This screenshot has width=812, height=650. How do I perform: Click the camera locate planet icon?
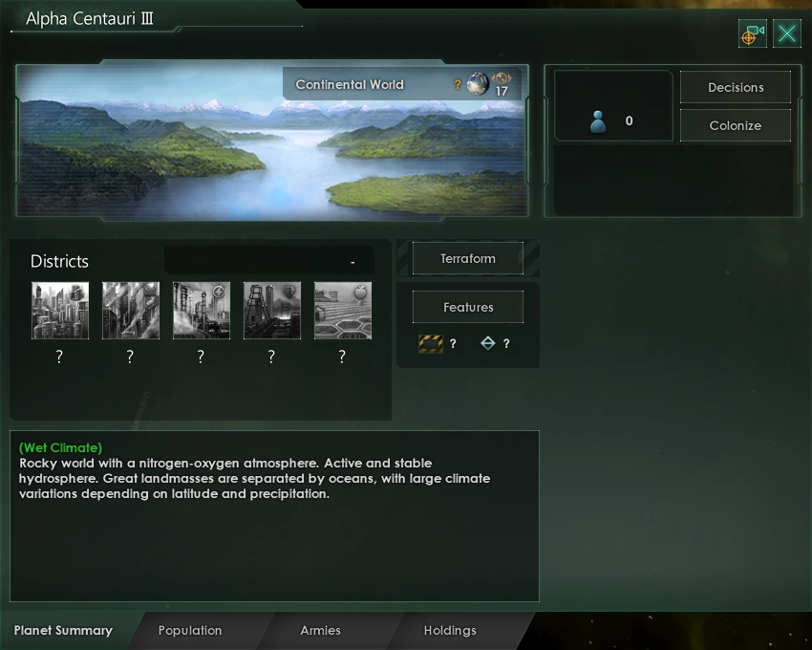[x=751, y=33]
